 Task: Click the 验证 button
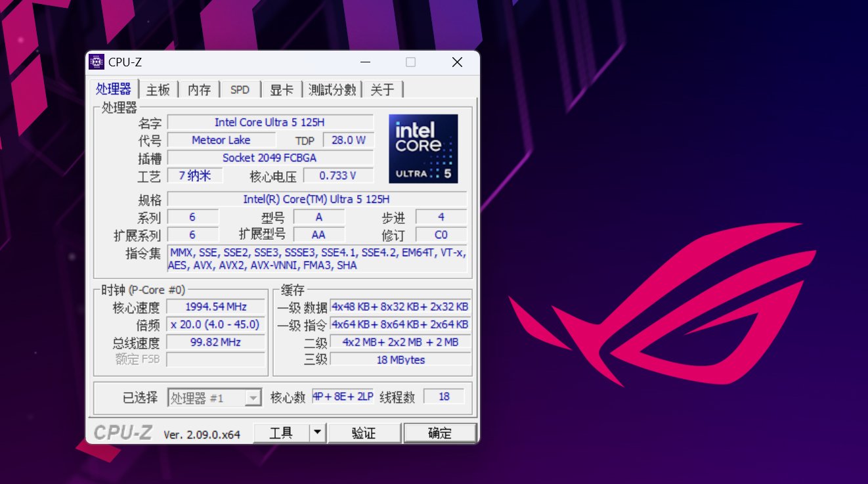[364, 433]
